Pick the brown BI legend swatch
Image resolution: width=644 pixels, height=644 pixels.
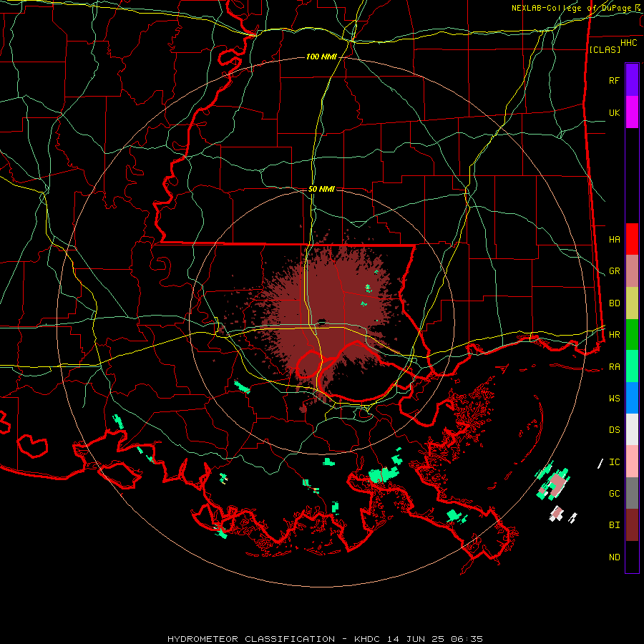(632, 525)
